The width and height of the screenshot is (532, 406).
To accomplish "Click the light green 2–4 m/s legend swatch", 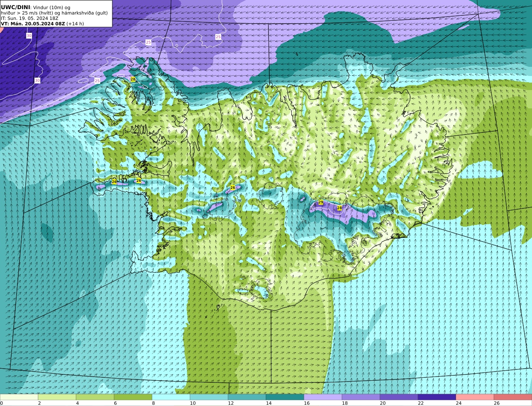I will 57,397.
